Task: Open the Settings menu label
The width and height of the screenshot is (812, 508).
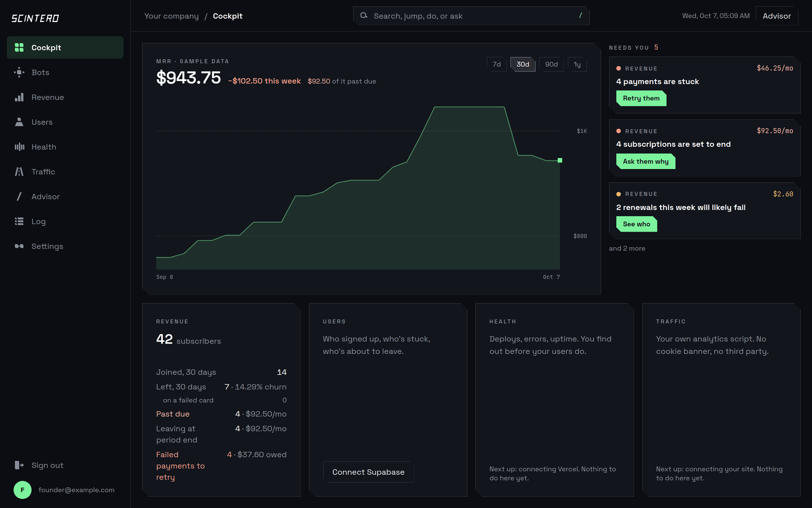Action: 47,246
